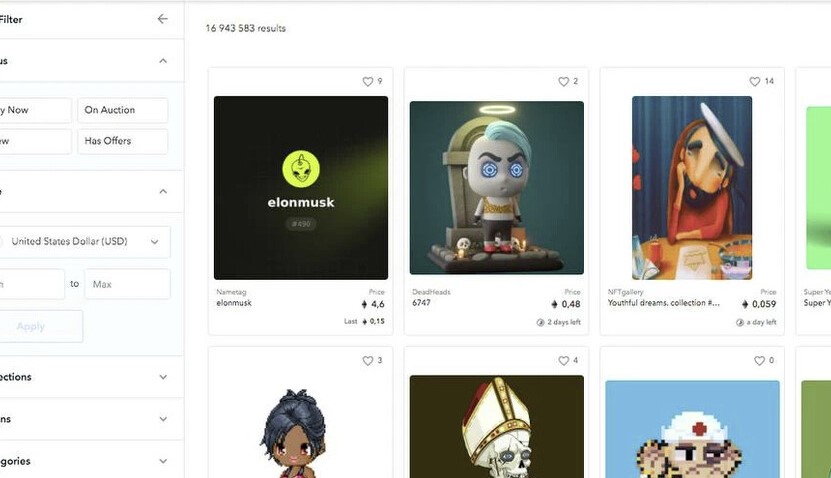Viewport: 831px width, 478px height.
Task: Open the United States Dollar currency dropdown
Action: point(84,242)
